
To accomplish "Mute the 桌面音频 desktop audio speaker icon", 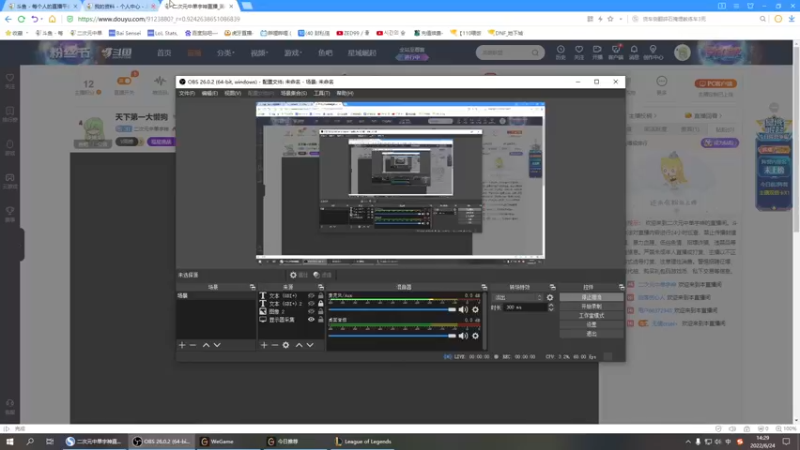I will coord(463,336).
